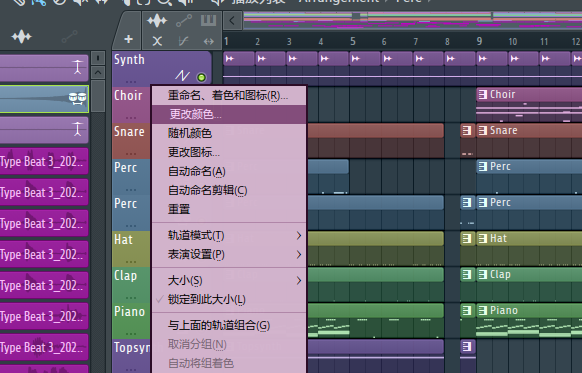Select the Topsyn track header
The image size is (582, 373).
131,356
